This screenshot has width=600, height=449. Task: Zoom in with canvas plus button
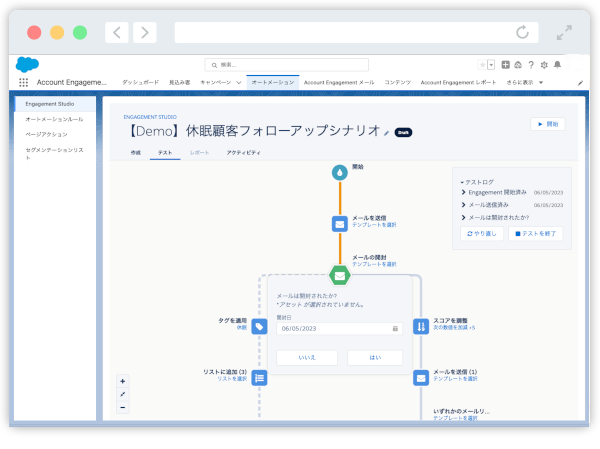click(x=123, y=381)
